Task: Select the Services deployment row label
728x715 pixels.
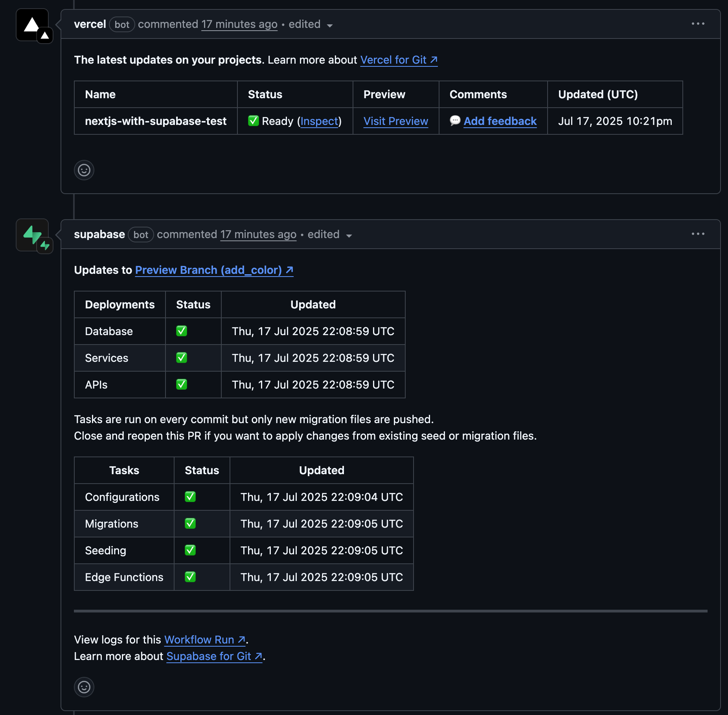Action: coord(107,358)
